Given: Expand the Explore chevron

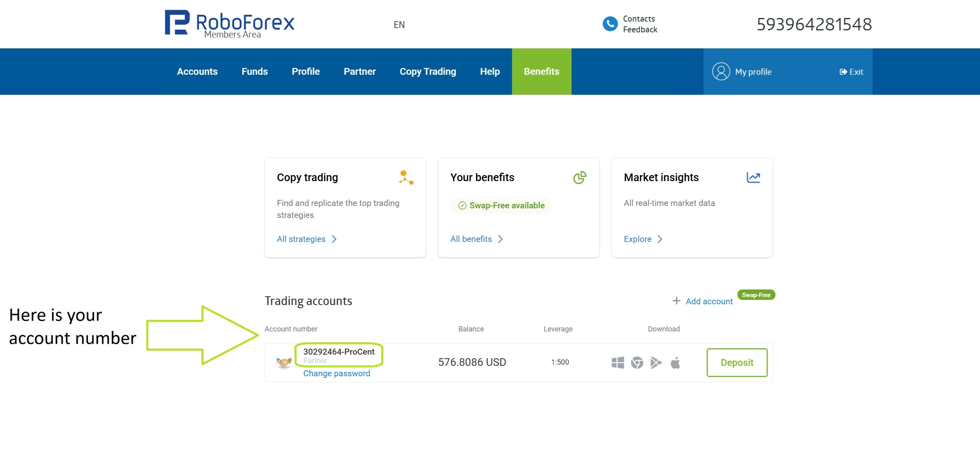Looking at the screenshot, I should click(660, 239).
